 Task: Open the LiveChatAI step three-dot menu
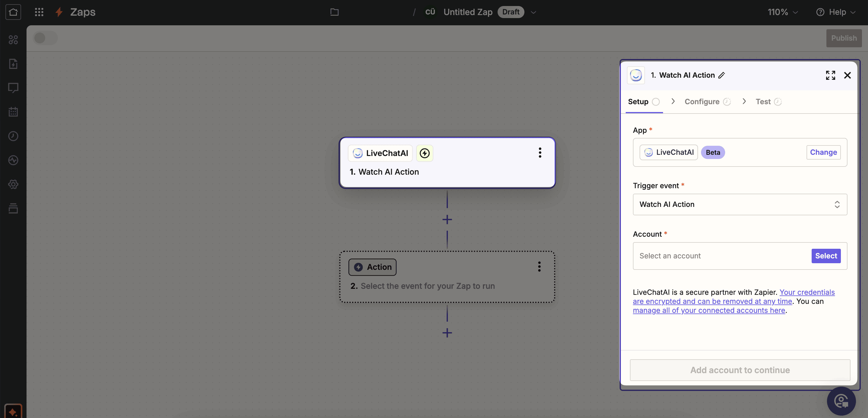tap(540, 153)
